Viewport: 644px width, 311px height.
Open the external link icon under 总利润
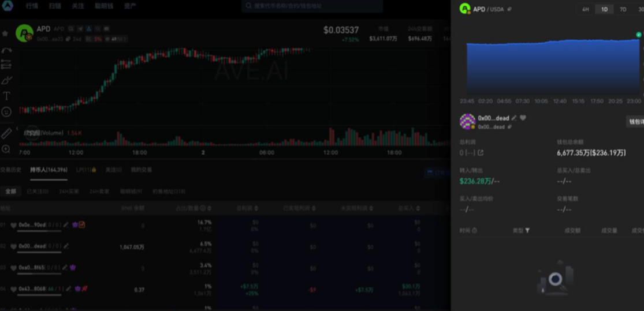pos(481,153)
